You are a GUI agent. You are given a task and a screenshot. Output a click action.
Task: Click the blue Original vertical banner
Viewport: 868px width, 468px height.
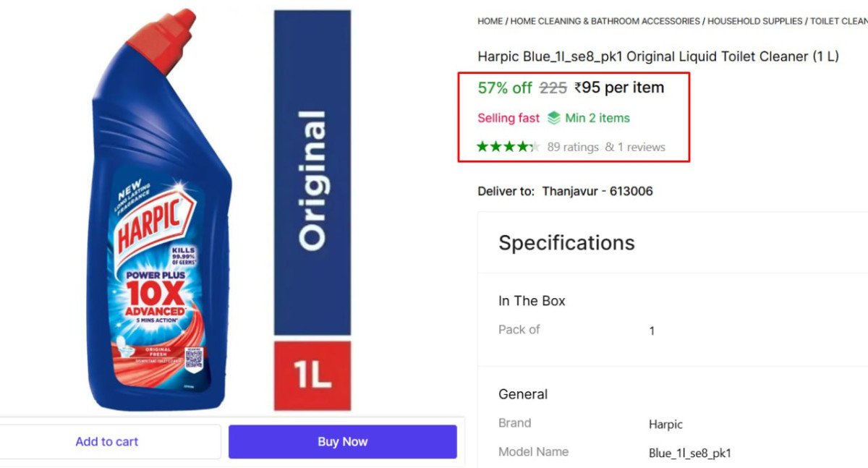(312, 174)
